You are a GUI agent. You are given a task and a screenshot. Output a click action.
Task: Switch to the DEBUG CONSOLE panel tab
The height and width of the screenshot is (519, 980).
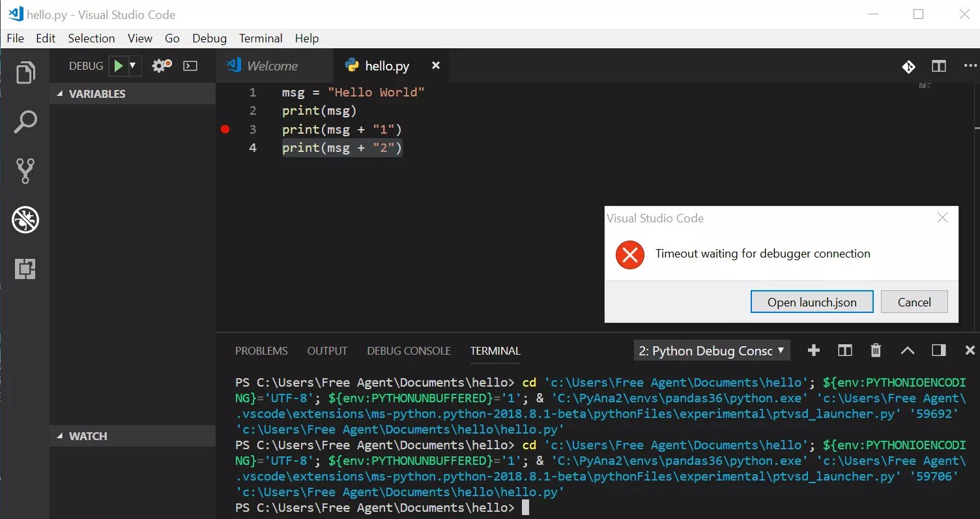coord(409,351)
